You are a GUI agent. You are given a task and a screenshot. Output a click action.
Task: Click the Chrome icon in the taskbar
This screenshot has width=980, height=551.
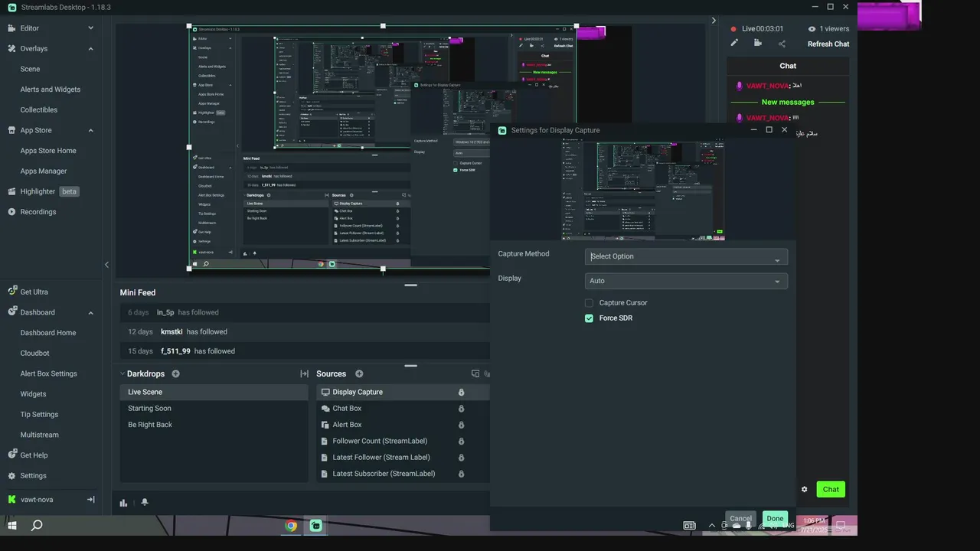click(x=291, y=526)
